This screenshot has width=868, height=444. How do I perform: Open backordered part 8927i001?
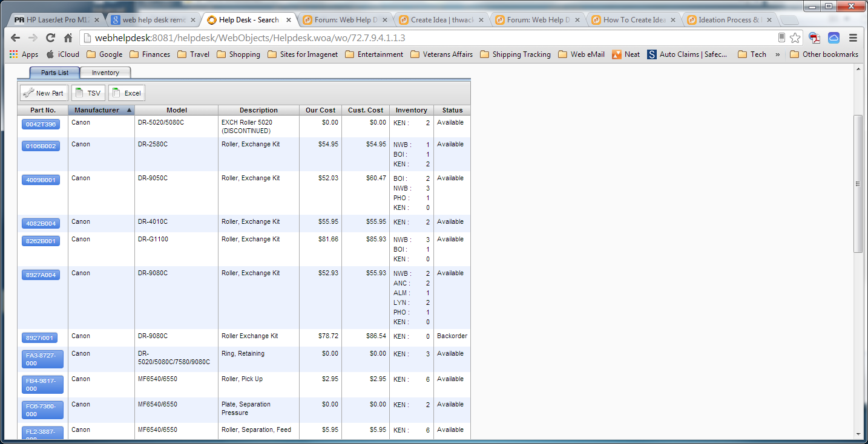click(x=39, y=338)
